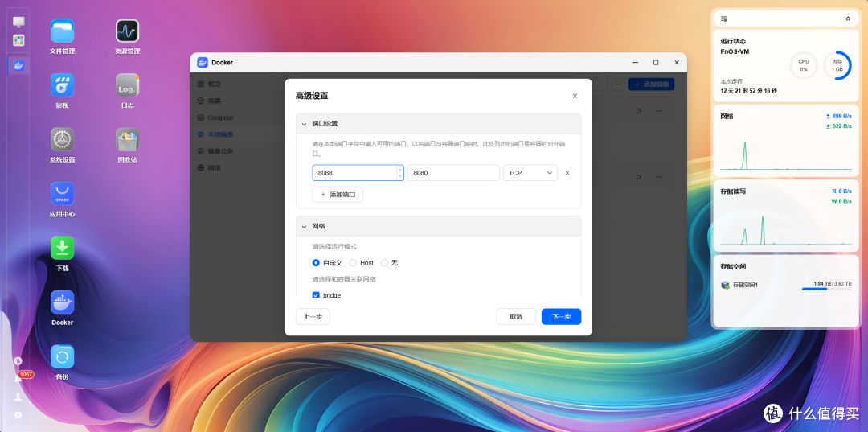The width and height of the screenshot is (868, 432).
Task: Click the ellipsis button beside 添加镜像
Action: tap(618, 84)
